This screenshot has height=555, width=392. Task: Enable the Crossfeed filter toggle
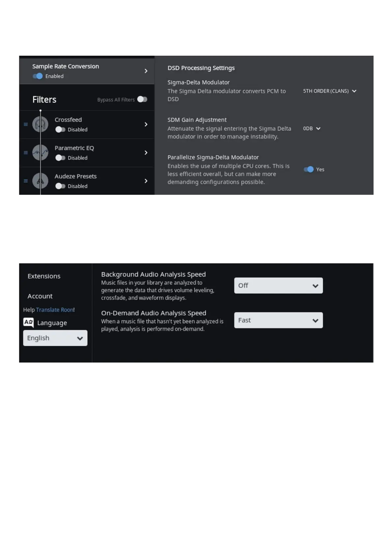pyautogui.click(x=60, y=130)
